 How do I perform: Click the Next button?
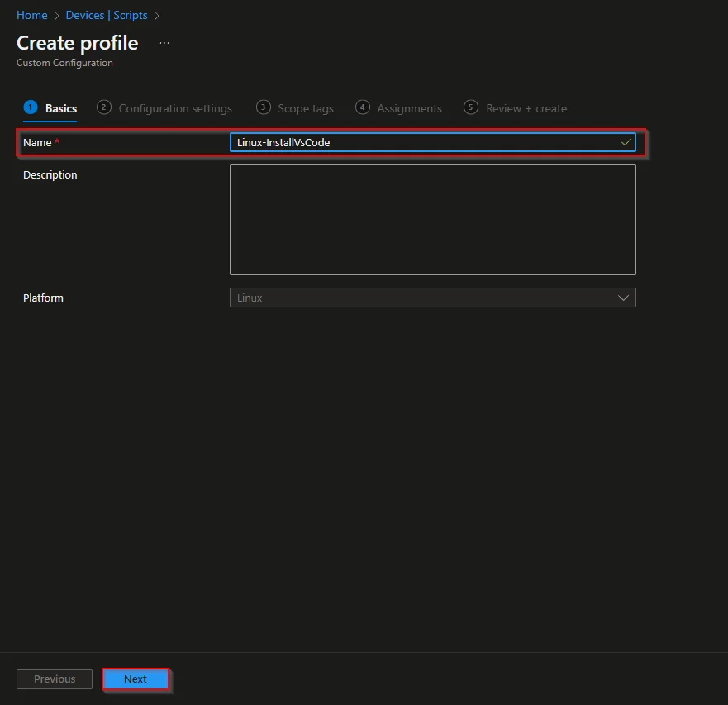136,679
